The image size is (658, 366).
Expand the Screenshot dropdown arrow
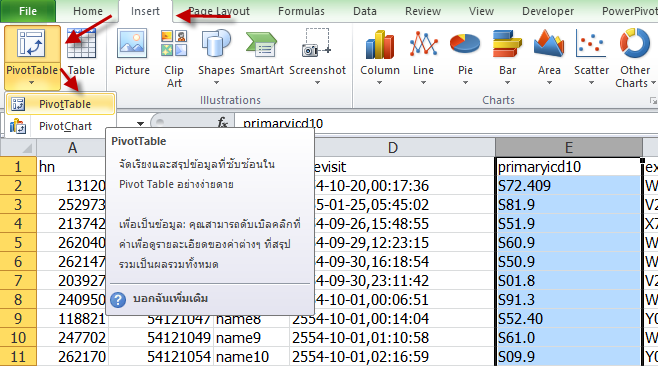pyautogui.click(x=317, y=83)
